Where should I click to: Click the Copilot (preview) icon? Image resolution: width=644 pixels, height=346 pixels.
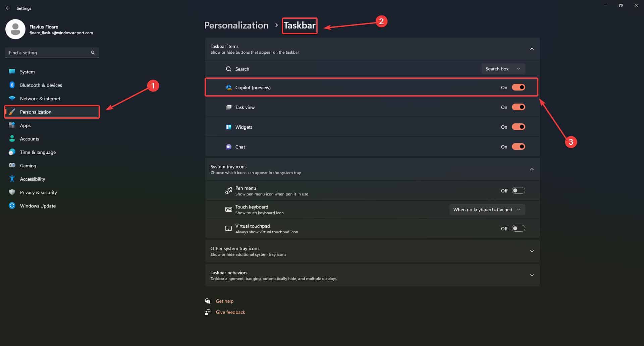pyautogui.click(x=229, y=88)
